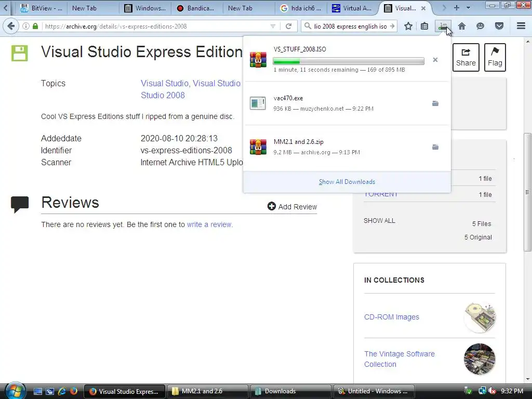
Task: Launch Firefox from quick launch
Action: pyautogui.click(x=73, y=391)
